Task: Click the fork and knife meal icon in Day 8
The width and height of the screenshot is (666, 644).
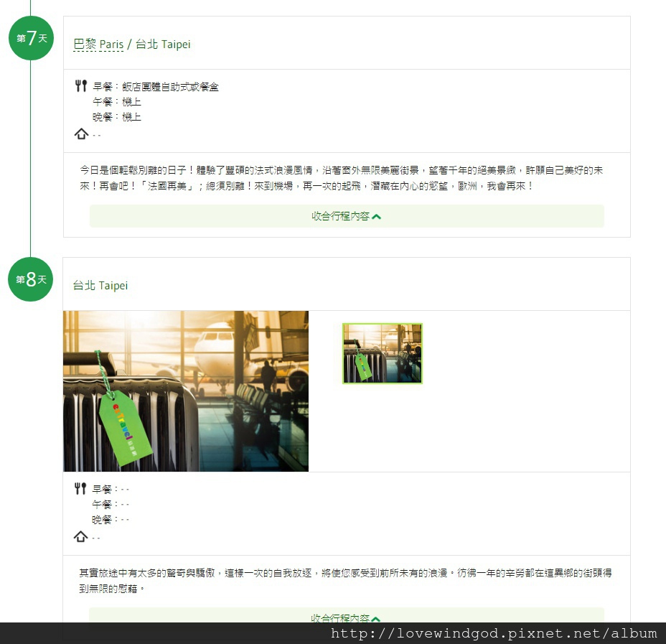Action: tap(80, 488)
